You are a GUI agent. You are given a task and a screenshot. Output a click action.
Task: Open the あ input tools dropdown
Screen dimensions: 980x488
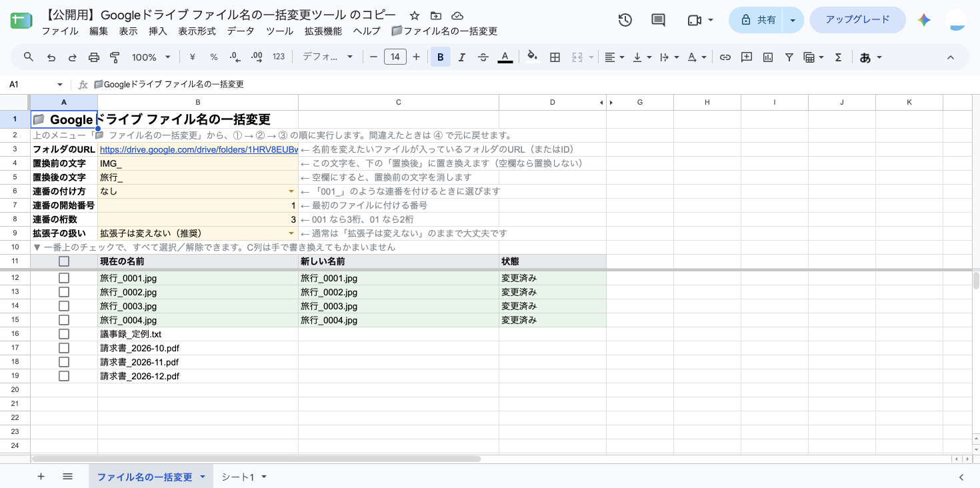[x=871, y=57]
